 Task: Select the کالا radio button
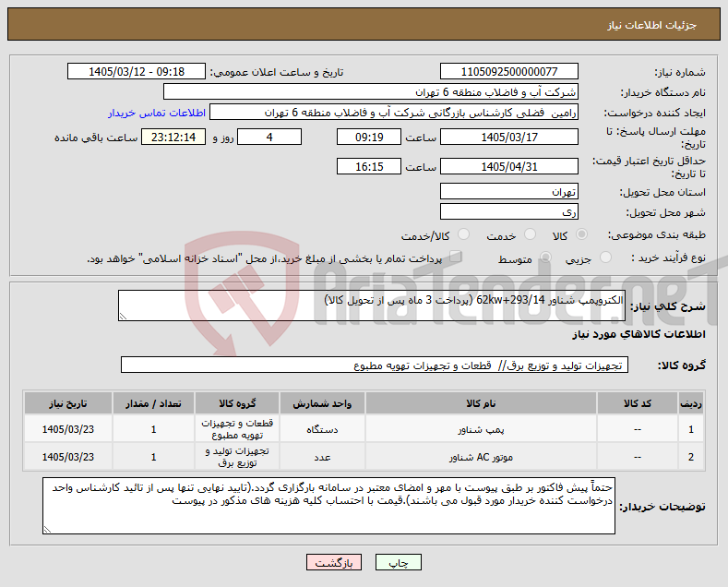point(581,234)
